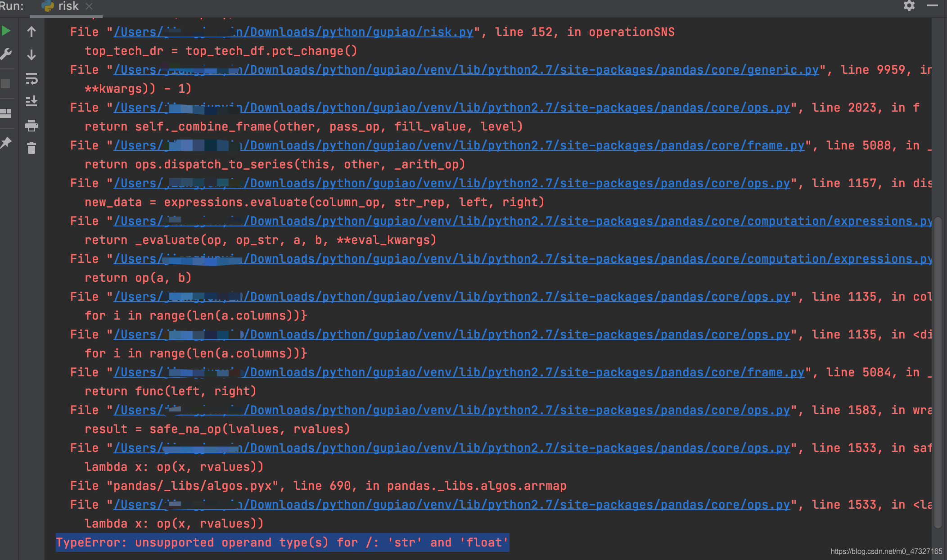This screenshot has height=560, width=947.
Task: Clear all console output with the trash icon
Action: click(x=32, y=148)
